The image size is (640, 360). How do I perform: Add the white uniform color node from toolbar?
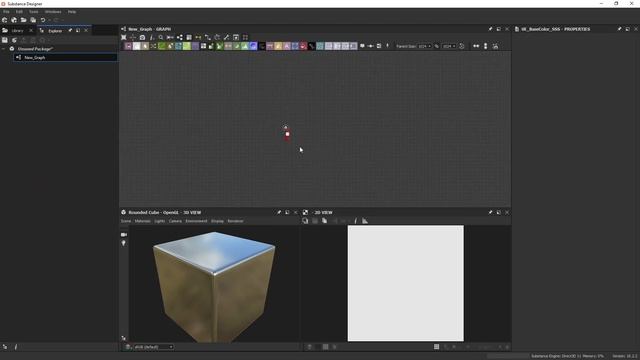tap(137, 46)
